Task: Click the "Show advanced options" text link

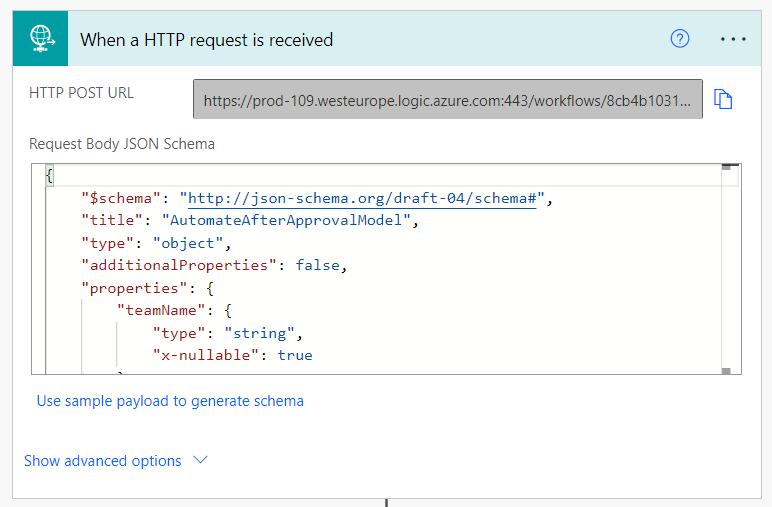Action: click(x=102, y=461)
